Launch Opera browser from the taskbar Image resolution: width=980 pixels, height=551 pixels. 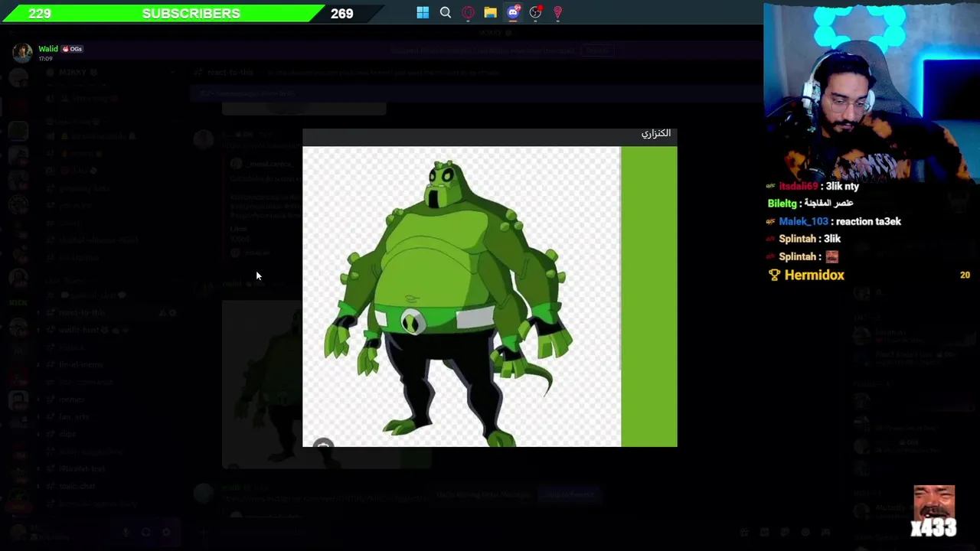(468, 12)
